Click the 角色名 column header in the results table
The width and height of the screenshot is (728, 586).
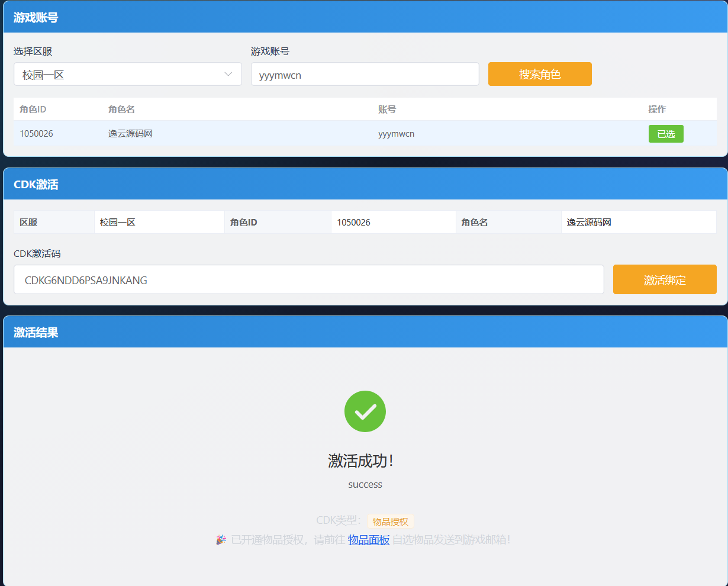click(121, 110)
